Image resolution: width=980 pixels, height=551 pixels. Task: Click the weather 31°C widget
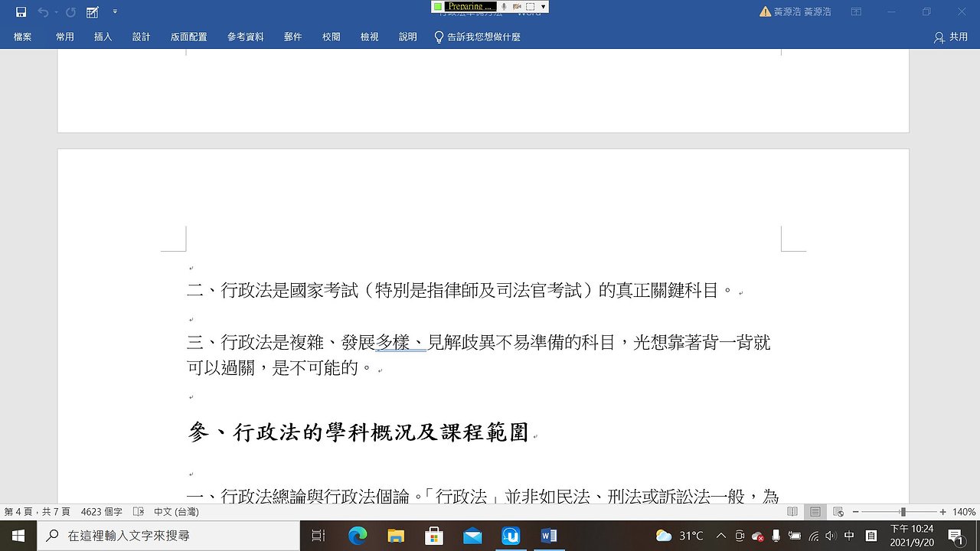[680, 536]
